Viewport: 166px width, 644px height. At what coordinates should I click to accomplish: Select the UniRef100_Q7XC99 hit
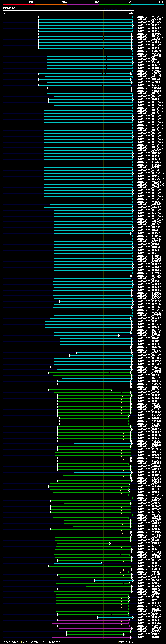coord(149,56)
